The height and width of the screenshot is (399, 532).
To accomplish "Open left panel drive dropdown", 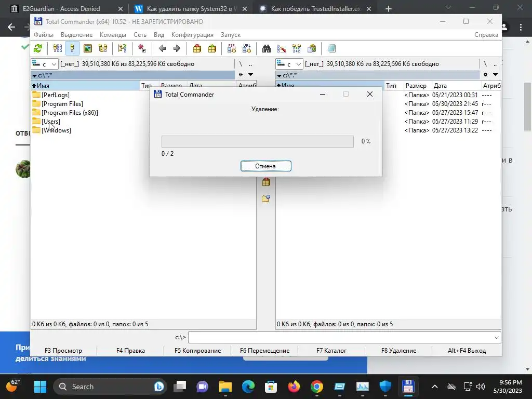I will (45, 64).
